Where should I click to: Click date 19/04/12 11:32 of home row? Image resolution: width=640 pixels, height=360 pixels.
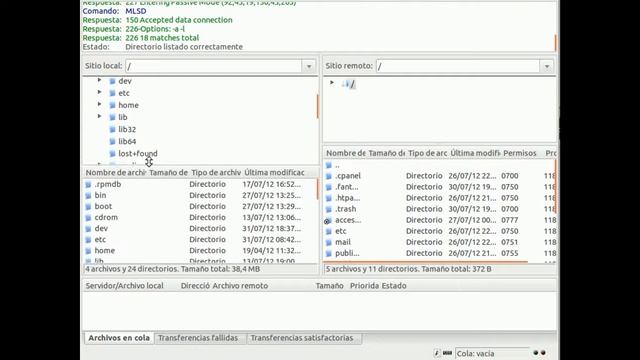tap(271, 250)
